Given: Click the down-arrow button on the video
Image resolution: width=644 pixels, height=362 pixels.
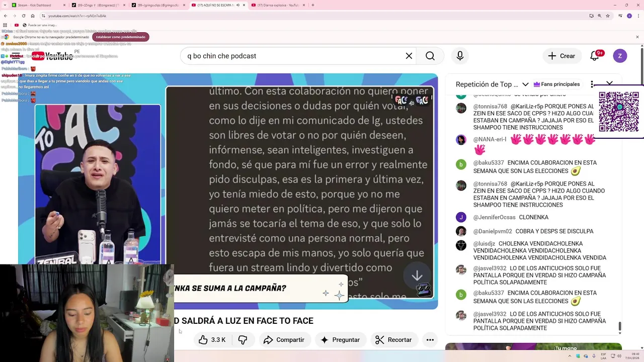Looking at the screenshot, I should click(x=417, y=276).
